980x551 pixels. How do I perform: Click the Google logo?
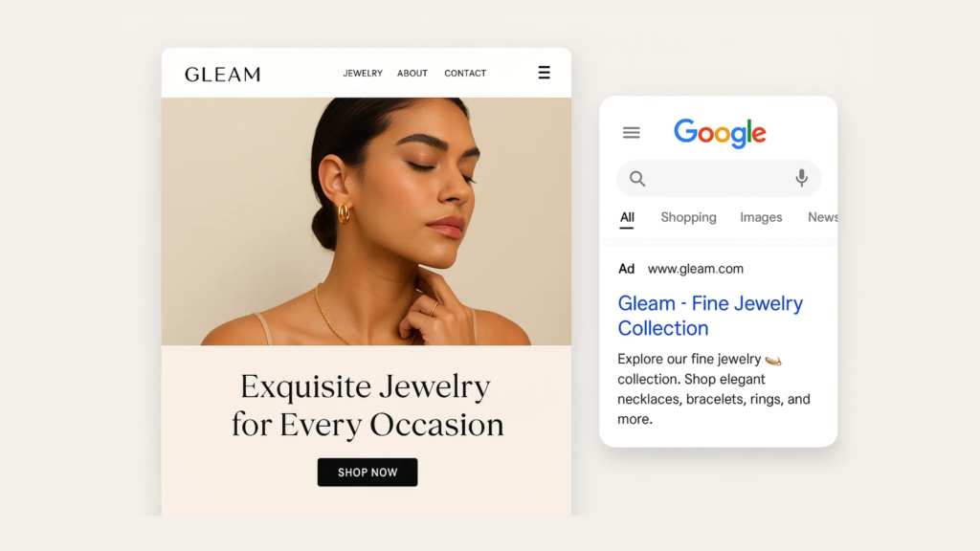pos(720,132)
